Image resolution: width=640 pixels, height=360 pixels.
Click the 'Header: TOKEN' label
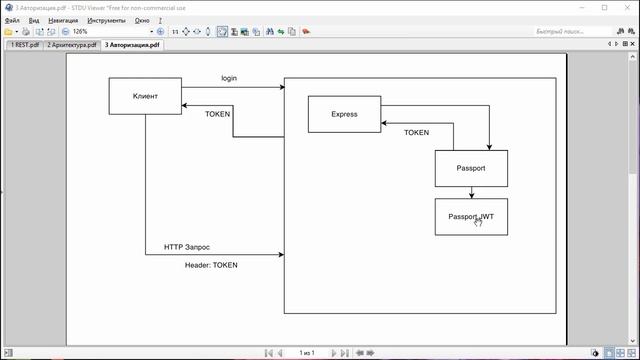pos(211,265)
